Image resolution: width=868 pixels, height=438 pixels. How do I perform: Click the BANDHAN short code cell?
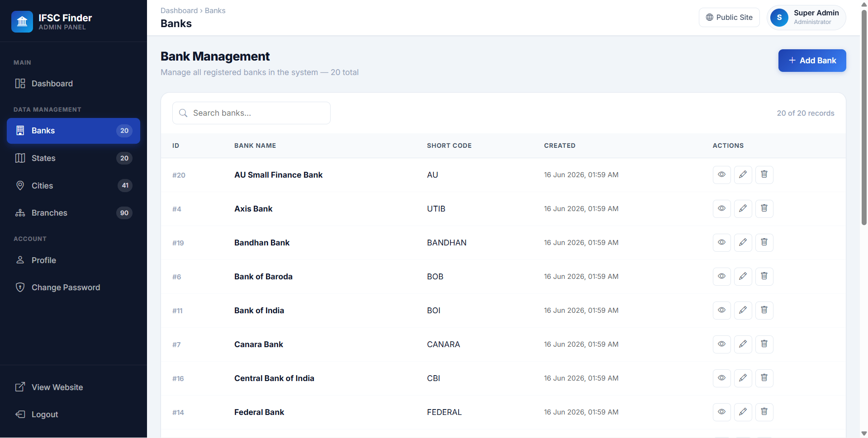point(446,243)
